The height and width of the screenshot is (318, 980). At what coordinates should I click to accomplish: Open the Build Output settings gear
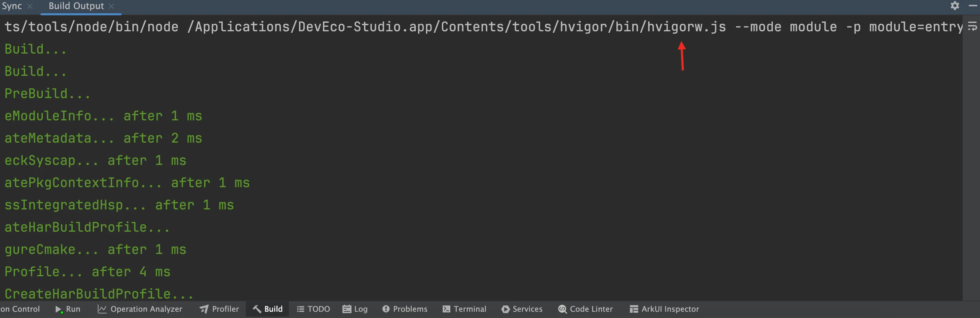pos(955,6)
